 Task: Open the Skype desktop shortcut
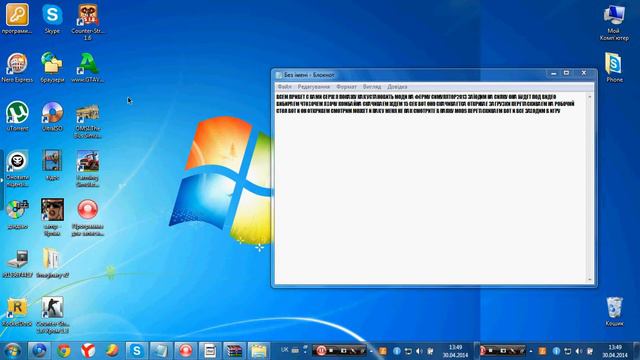tap(52, 18)
